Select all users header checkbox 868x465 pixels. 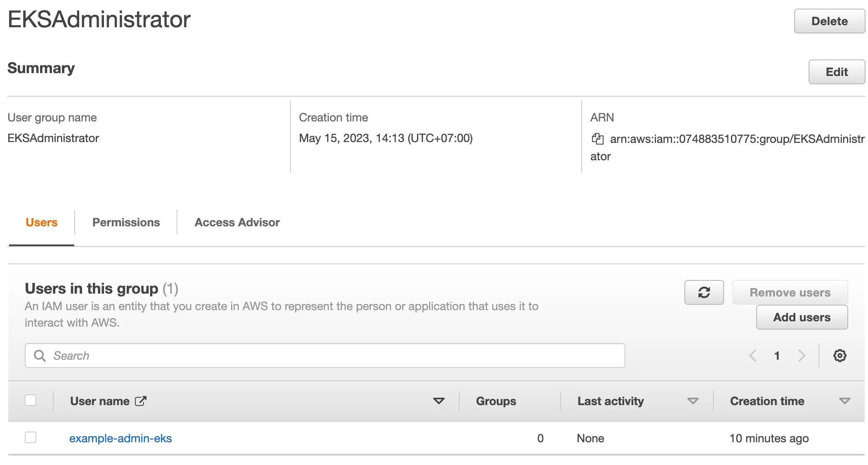pos(31,400)
